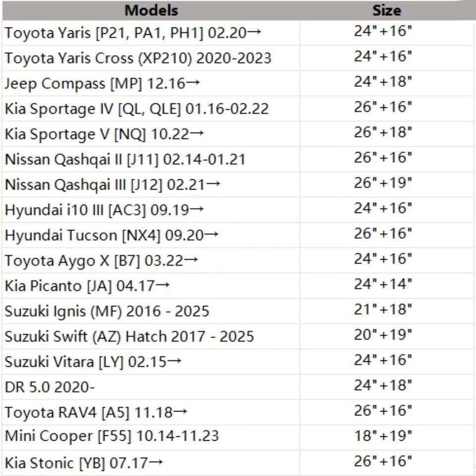
Task: Select Kia Sportage IV [QL, QLE] entry
Action: pyautogui.click(x=137, y=109)
